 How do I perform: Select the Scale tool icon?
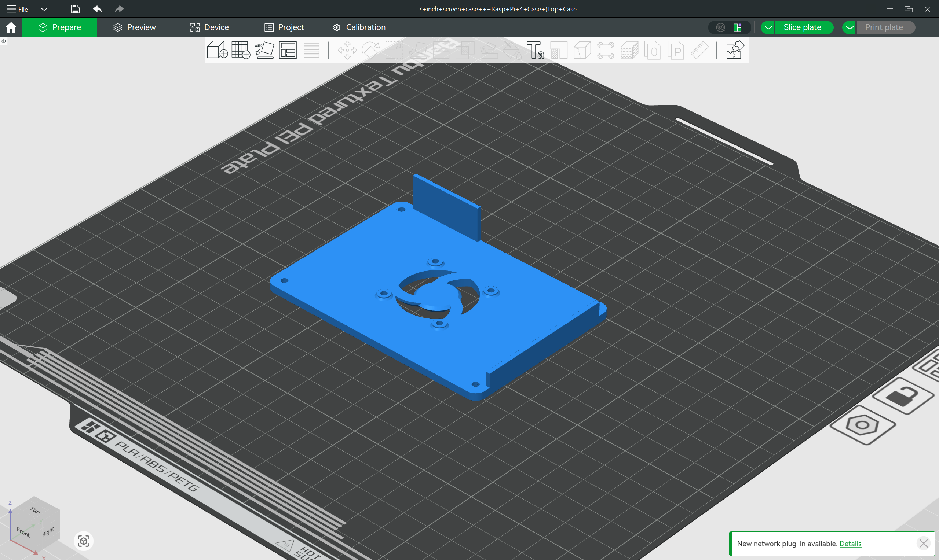(x=394, y=50)
